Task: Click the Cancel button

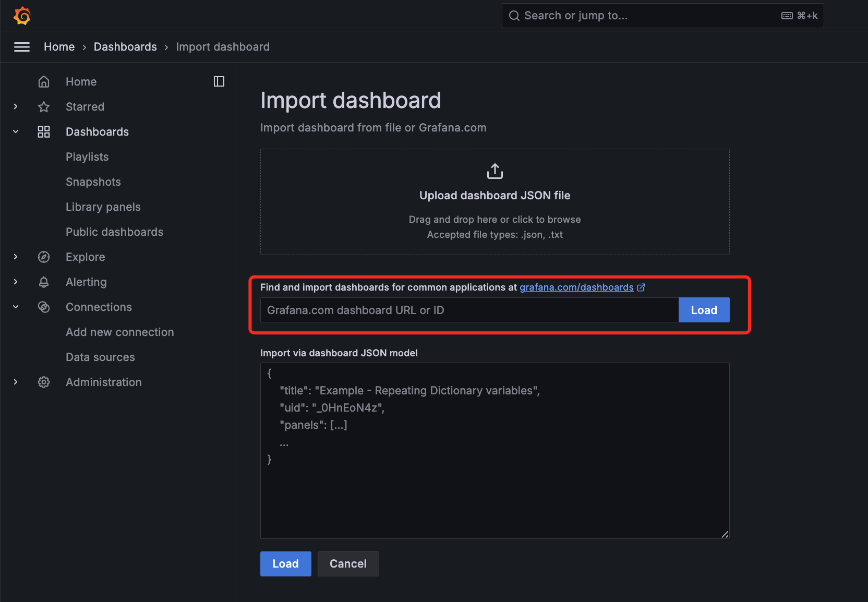Action: (348, 564)
